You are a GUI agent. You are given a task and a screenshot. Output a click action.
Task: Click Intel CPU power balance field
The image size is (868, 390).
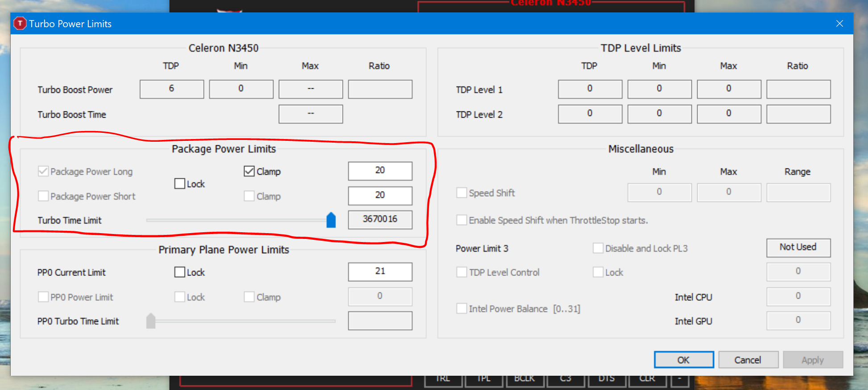(x=798, y=296)
